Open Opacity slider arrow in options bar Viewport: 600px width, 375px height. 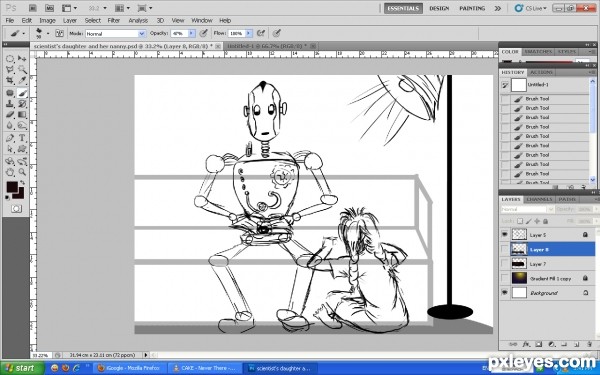(x=192, y=34)
